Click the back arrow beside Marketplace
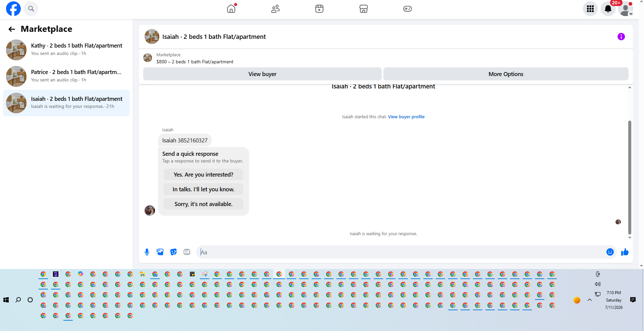 12,29
